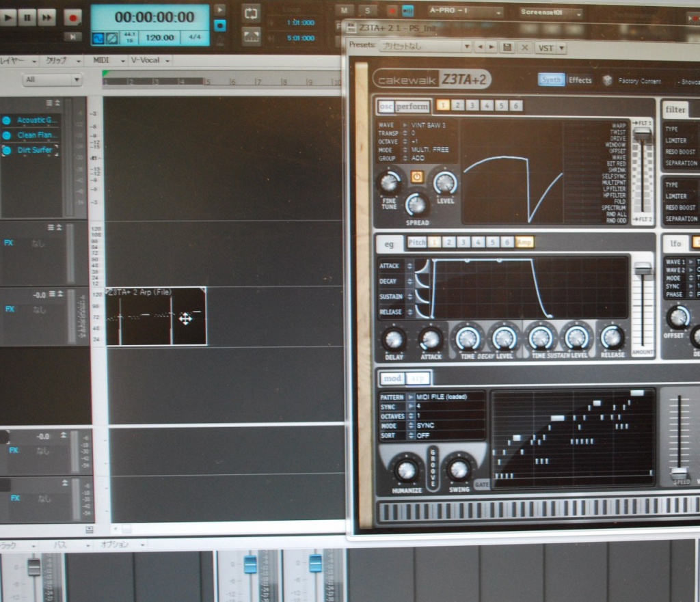The image size is (700, 602).
Task: Expand the VST dropdown menu
Action: (550, 47)
